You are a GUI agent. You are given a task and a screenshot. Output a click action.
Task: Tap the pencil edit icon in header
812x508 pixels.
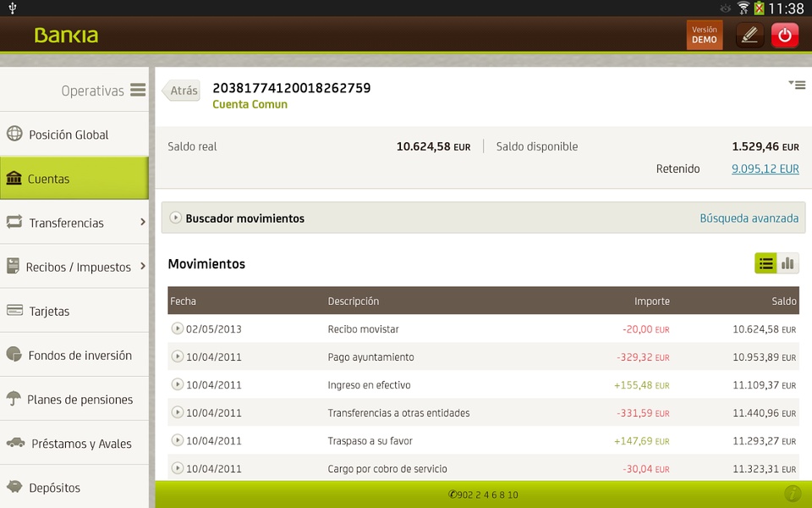click(750, 36)
